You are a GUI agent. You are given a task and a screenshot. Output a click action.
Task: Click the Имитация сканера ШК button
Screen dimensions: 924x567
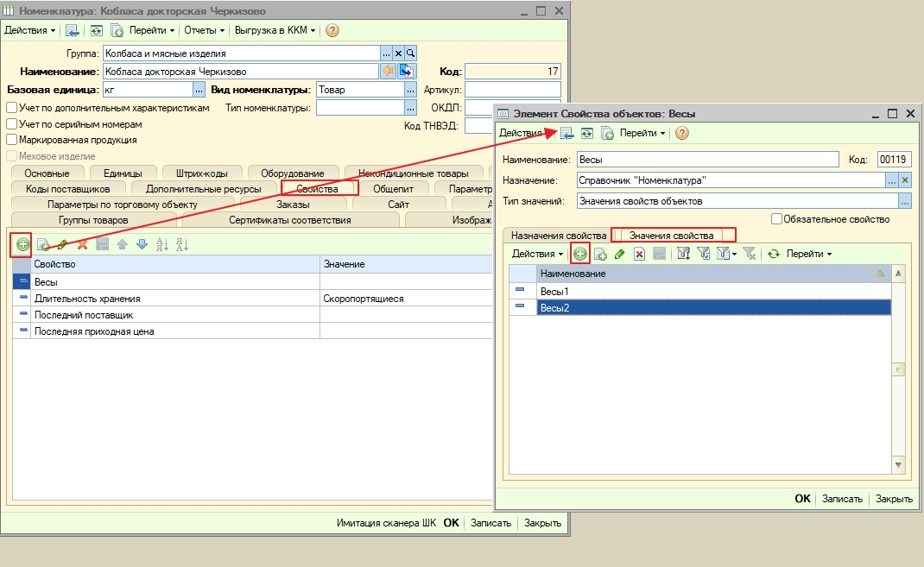386,523
